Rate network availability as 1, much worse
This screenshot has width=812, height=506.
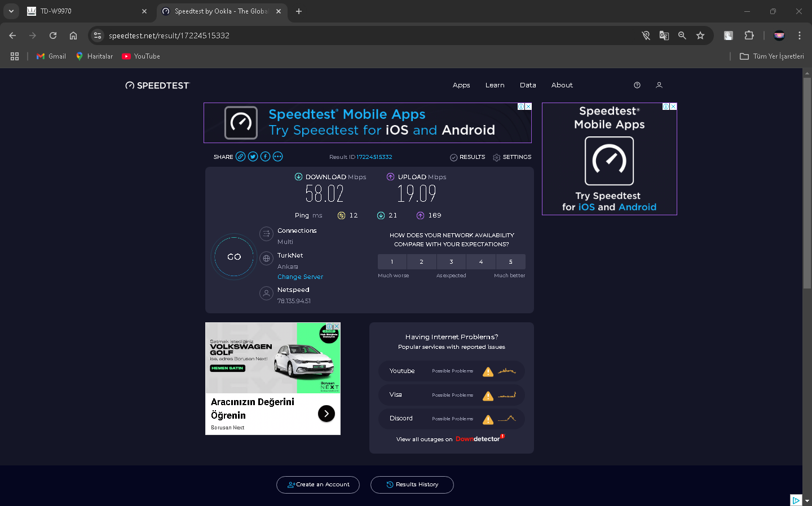point(392,261)
